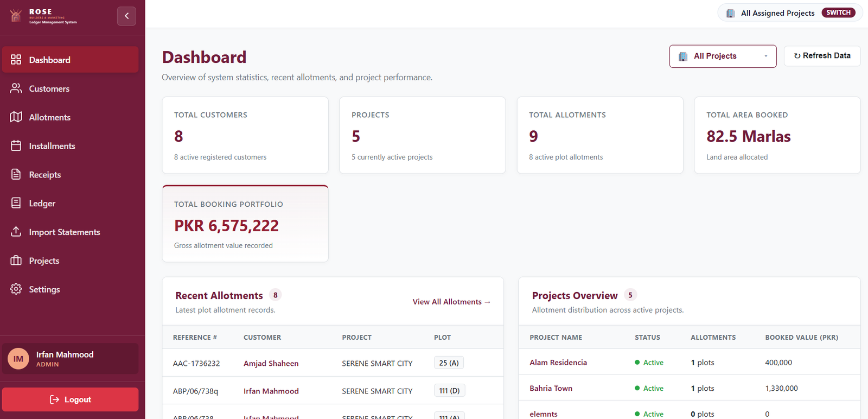This screenshot has height=419, width=868.
Task: Click the Receipts document icon
Action: (16, 175)
